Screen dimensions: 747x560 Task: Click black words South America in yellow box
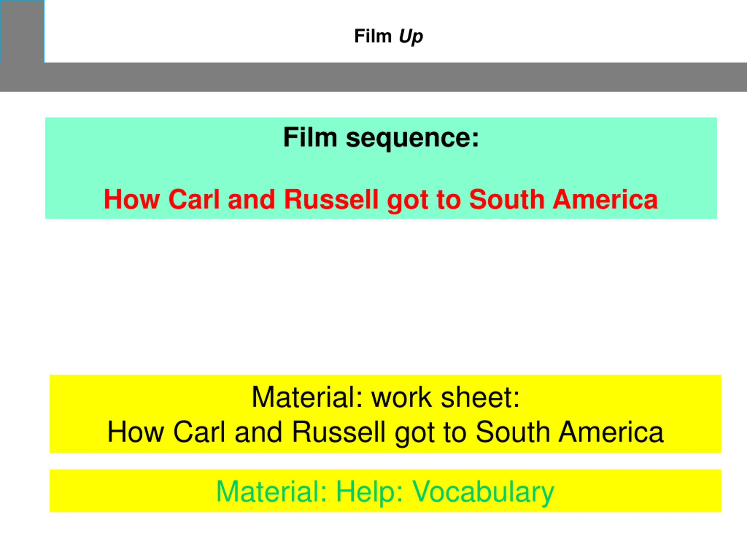(x=569, y=431)
